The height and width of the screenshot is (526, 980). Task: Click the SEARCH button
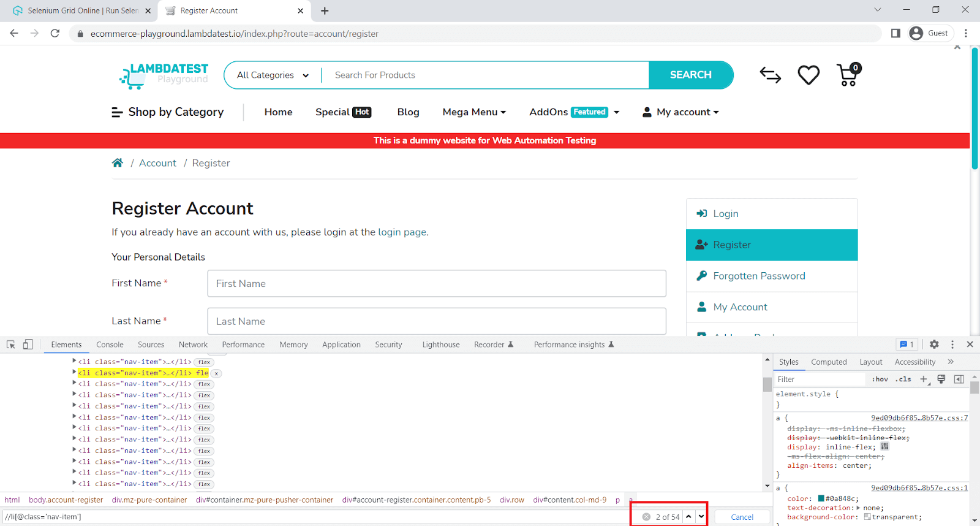click(690, 75)
